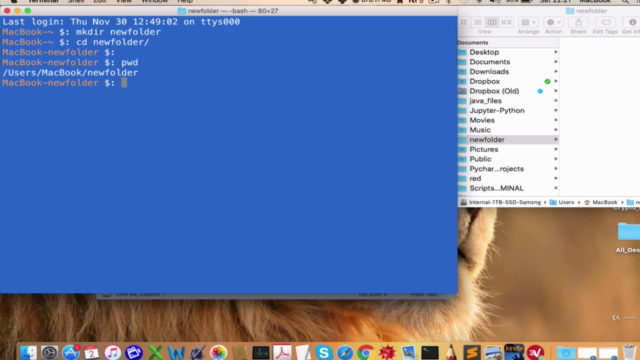Switch Finder to icon view
The image size is (640, 360).
464,22
